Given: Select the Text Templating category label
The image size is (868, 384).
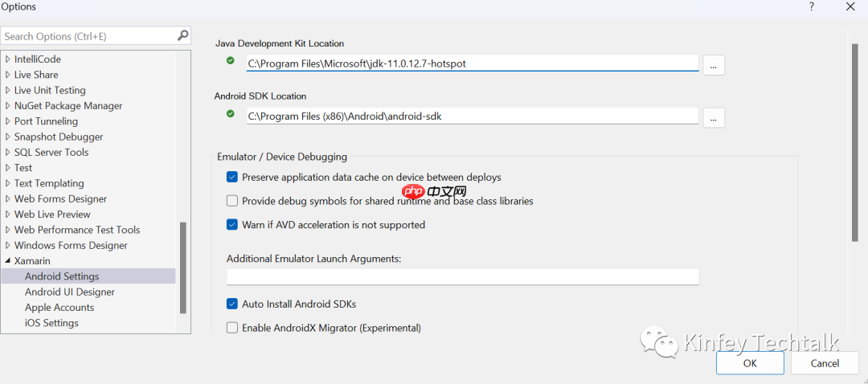Looking at the screenshot, I should 49,183.
